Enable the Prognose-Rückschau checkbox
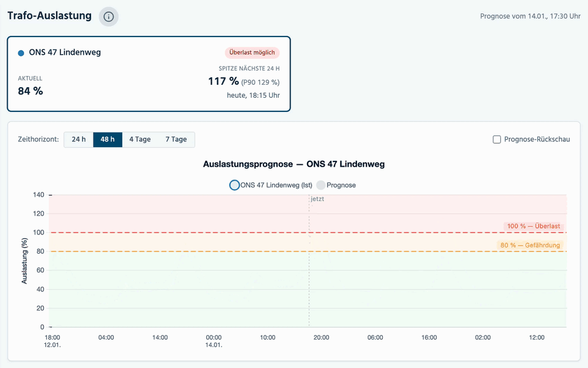The width and height of the screenshot is (588, 368). point(496,140)
